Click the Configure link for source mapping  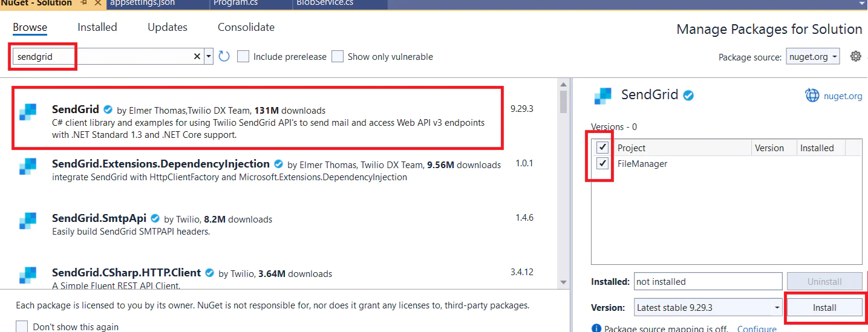click(757, 329)
